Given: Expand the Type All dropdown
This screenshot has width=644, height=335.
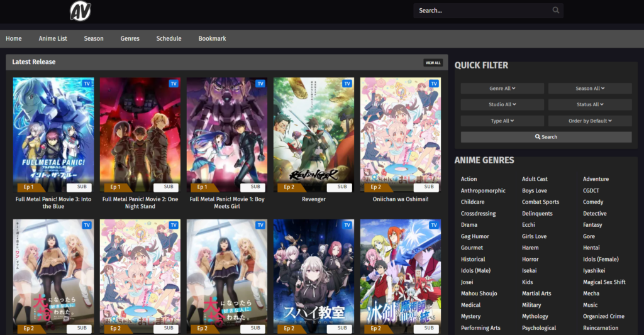Looking at the screenshot, I should pyautogui.click(x=502, y=121).
